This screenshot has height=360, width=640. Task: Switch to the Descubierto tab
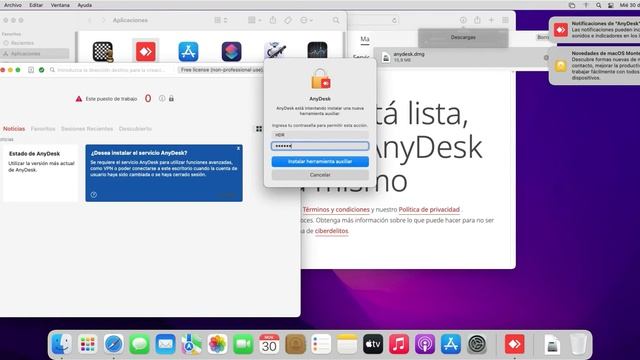(135, 129)
